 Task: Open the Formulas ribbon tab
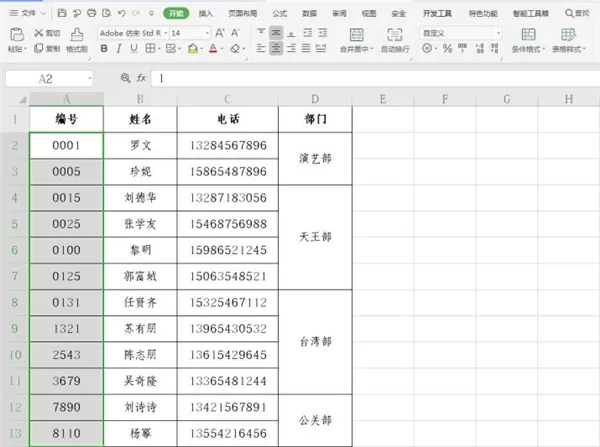coord(280,13)
